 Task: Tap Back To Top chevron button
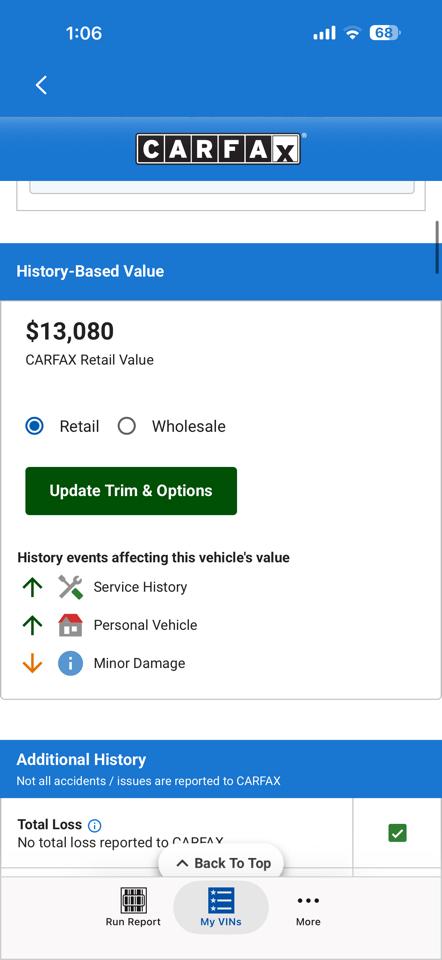(x=223, y=863)
